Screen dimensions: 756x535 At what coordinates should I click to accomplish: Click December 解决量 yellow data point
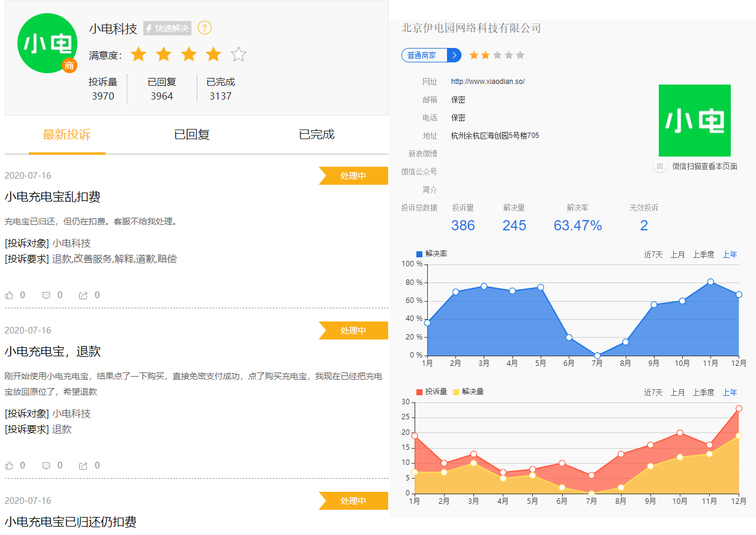739,436
